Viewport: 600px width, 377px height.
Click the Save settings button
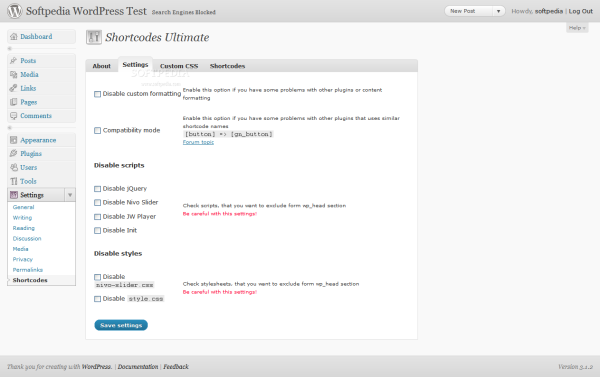click(x=121, y=325)
